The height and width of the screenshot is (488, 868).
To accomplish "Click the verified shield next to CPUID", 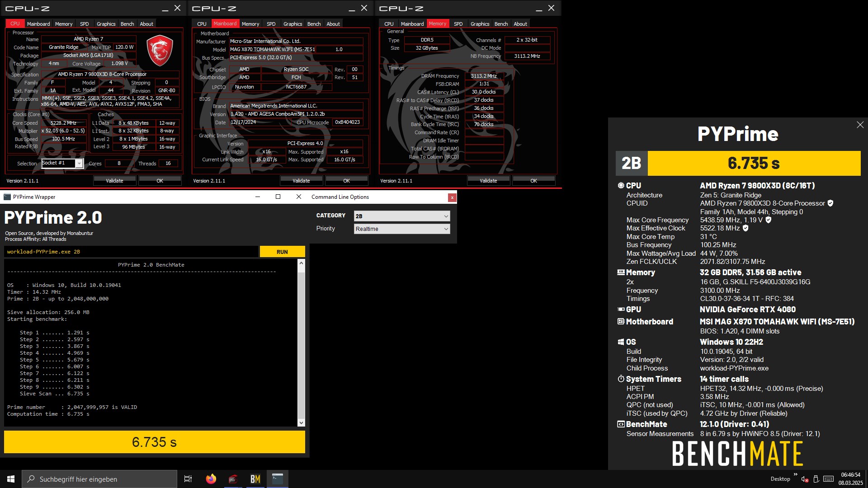I will click(830, 203).
